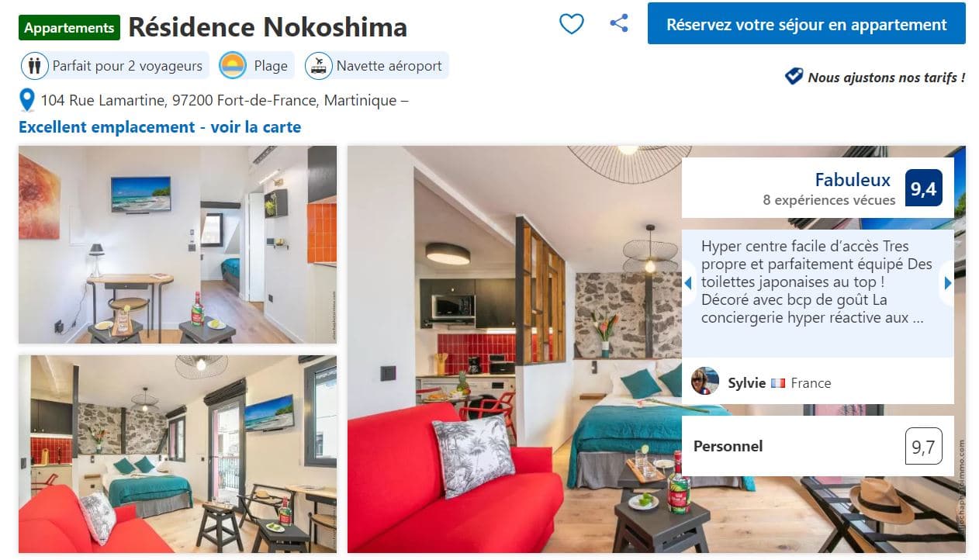The image size is (979, 560).
Task: Save property with the heart icon
Action: [572, 25]
